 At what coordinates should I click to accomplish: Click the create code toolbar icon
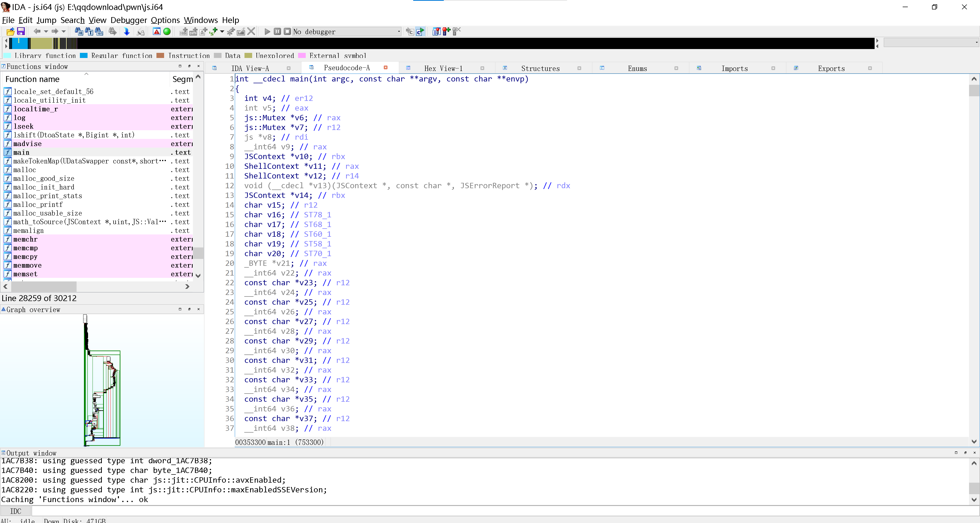184,32
